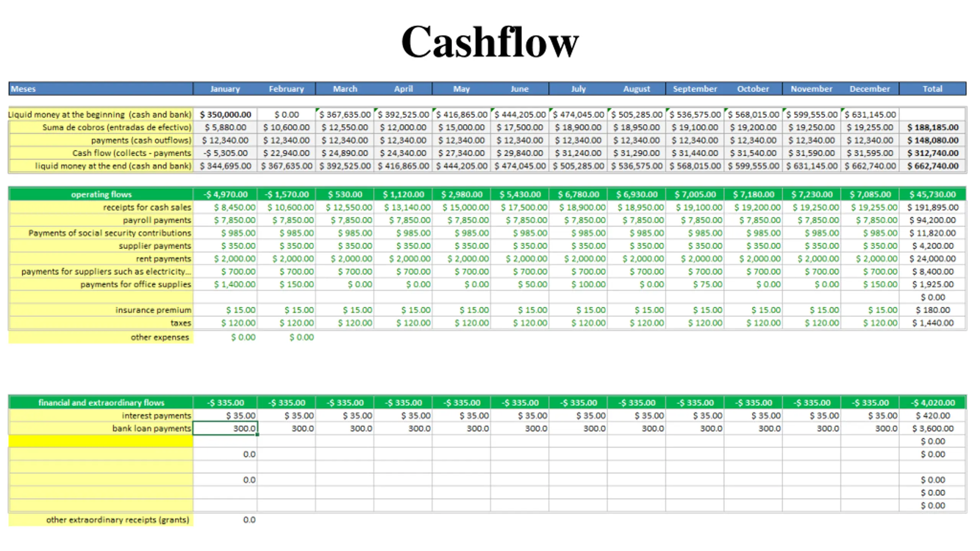The height and width of the screenshot is (551, 980).
Task: Click the $ 94,200.00 payroll total
Action: point(933,220)
